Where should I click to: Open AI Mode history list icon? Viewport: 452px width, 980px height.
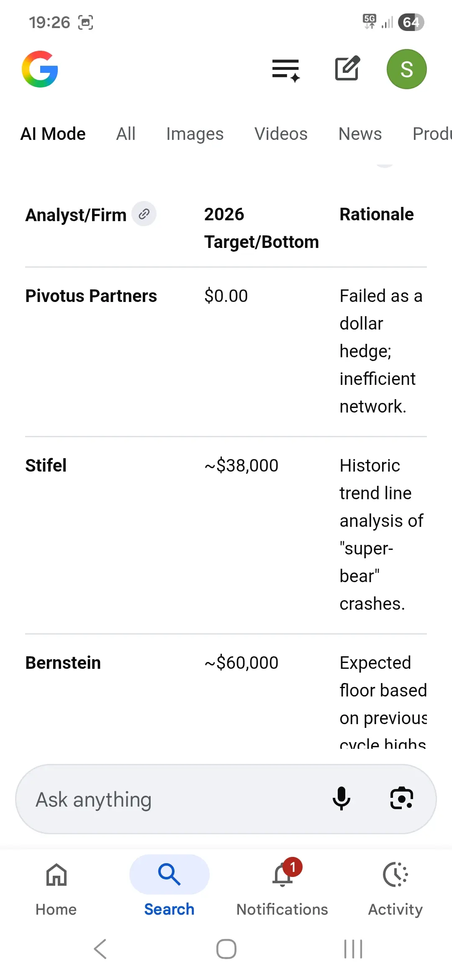coord(286,70)
